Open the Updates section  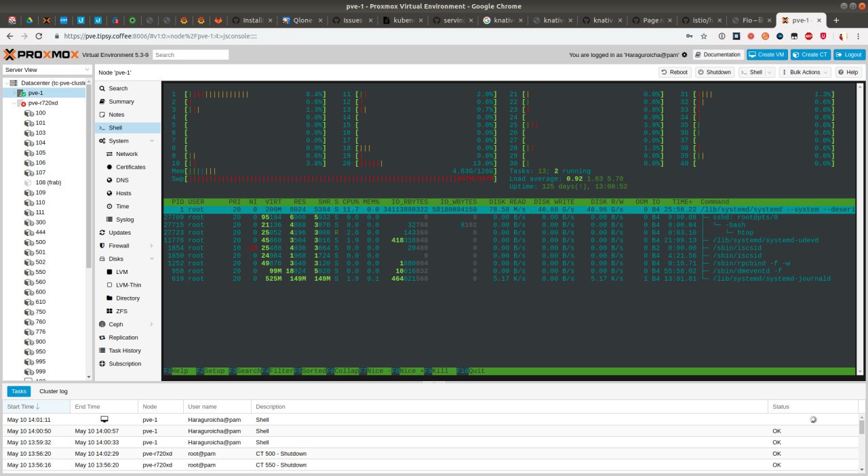(x=119, y=233)
